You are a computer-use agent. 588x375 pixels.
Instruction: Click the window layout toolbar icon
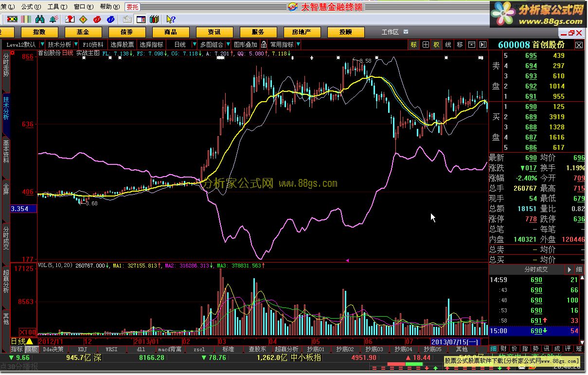pos(141,19)
